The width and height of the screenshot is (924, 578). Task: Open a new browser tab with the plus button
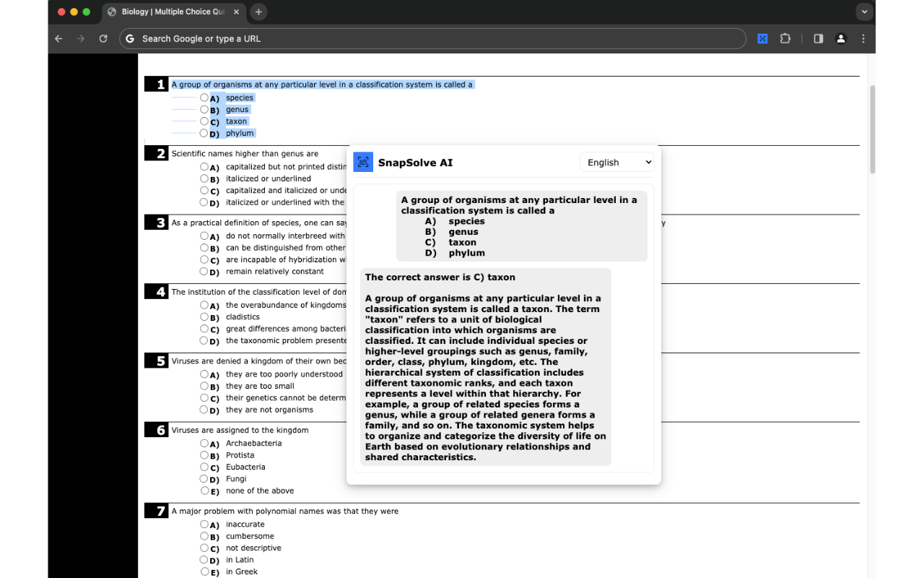tap(258, 12)
